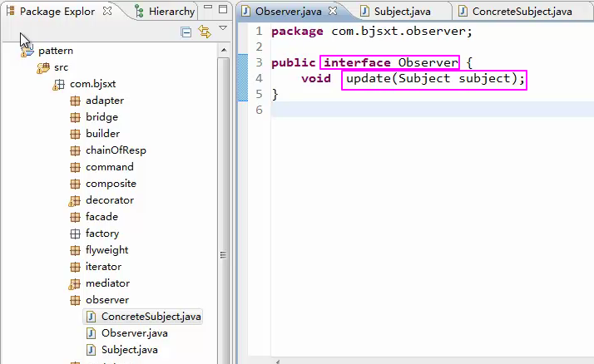Select Subject.java in Package Explorer
The image size is (594, 364).
(x=130, y=350)
